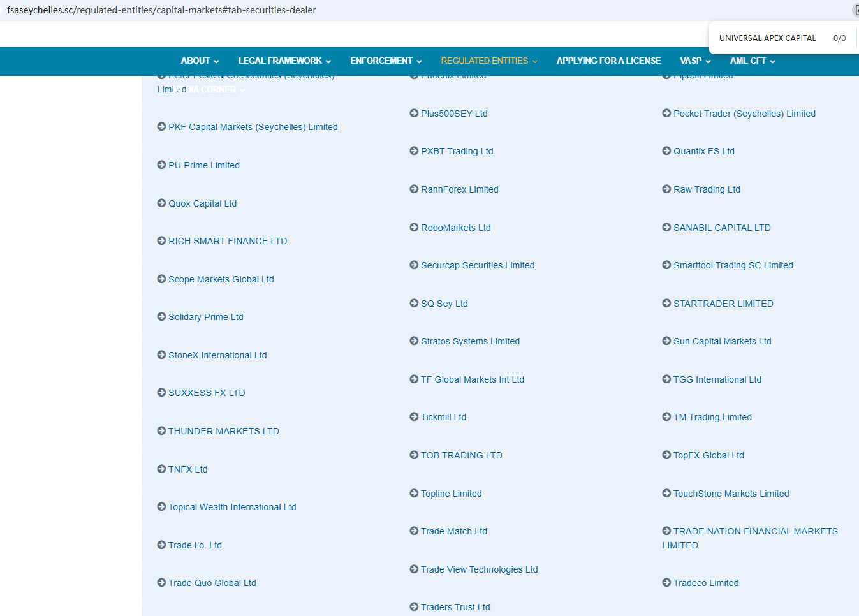Image resolution: width=859 pixels, height=616 pixels.
Task: Click arrow icon beside SUXXESS FX LTD
Action: pyautogui.click(x=161, y=393)
